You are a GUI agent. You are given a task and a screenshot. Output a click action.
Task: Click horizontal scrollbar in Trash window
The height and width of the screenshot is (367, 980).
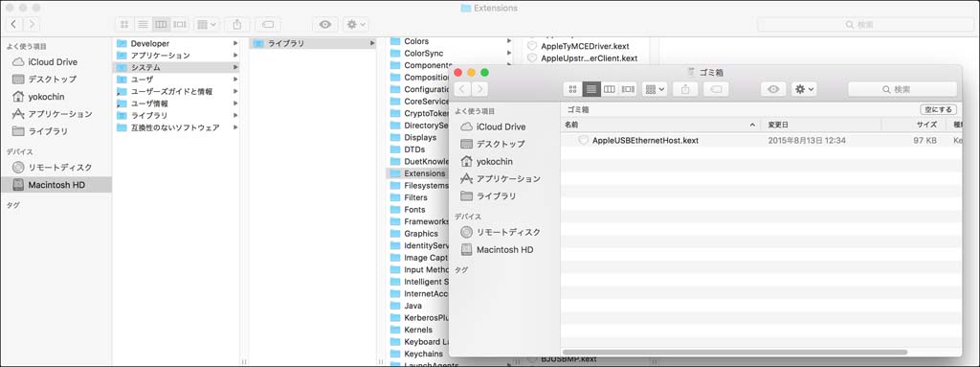[734, 352]
